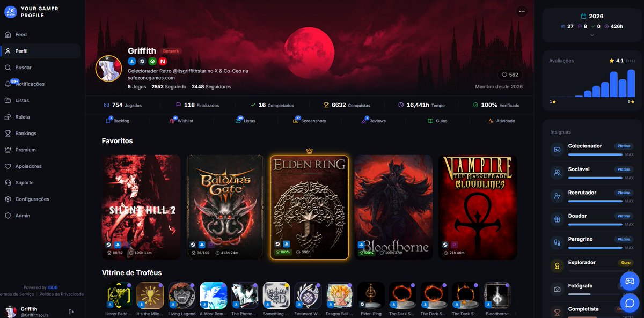This screenshot has width=644, height=318.
Task: Click the The Pheno trophy icon
Action: (x=245, y=295)
